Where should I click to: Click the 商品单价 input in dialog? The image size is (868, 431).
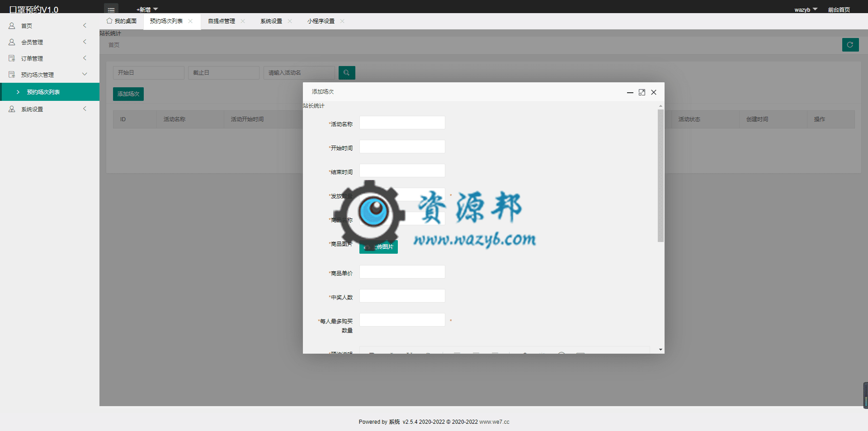click(x=402, y=272)
